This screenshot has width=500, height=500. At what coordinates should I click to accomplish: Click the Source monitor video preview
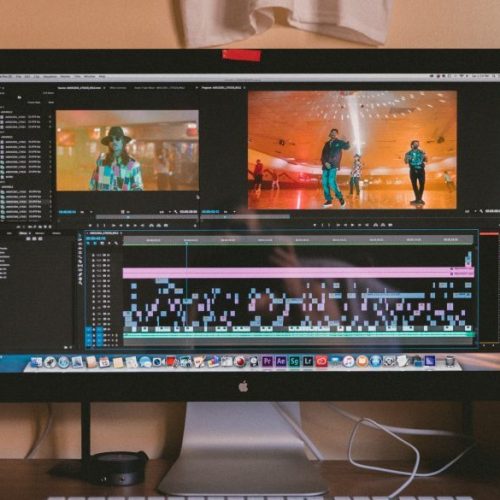[x=127, y=151]
